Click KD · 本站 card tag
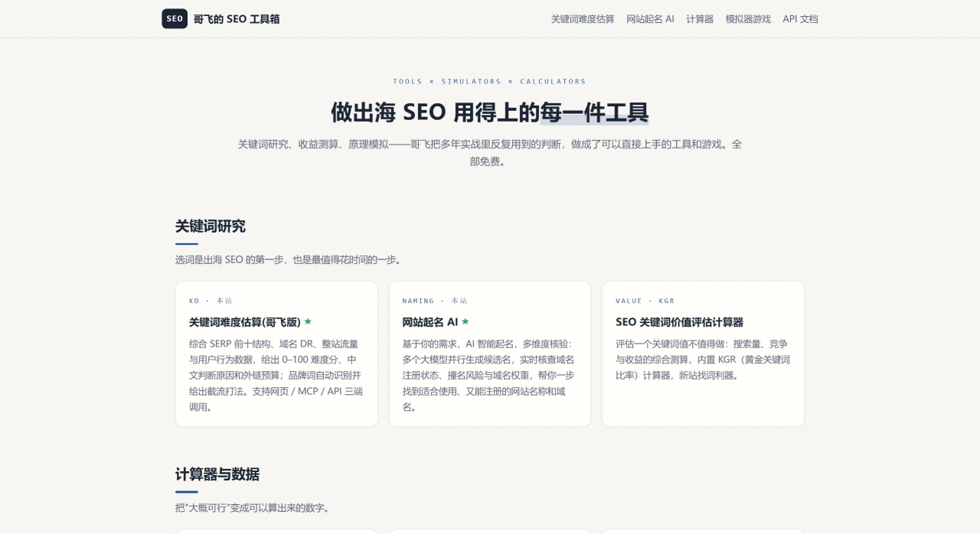 pyautogui.click(x=211, y=301)
